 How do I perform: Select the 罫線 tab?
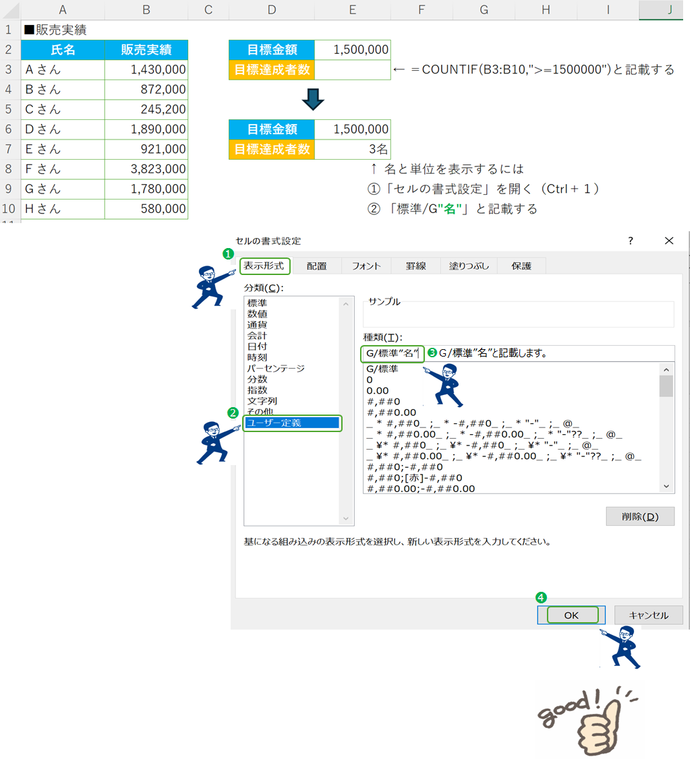click(x=415, y=266)
